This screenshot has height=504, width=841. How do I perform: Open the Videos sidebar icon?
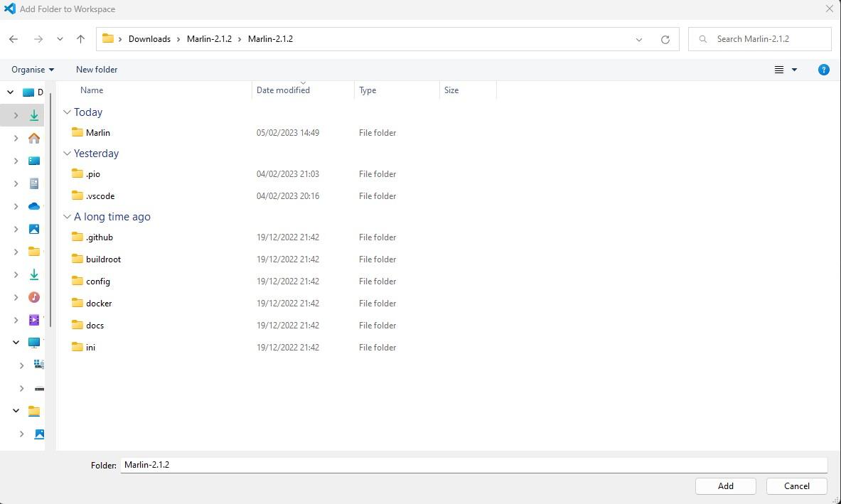[33, 319]
